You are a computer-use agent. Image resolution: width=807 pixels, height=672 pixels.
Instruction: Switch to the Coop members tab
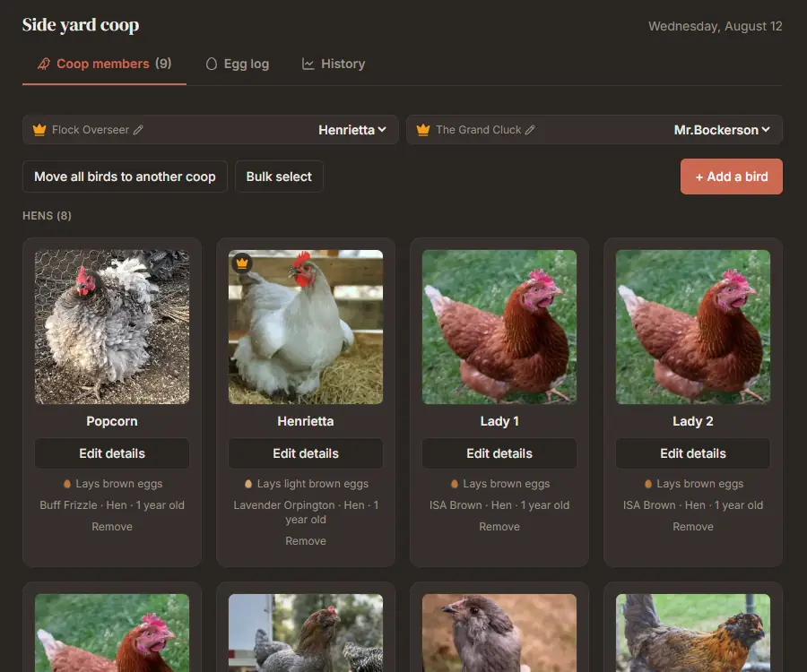pos(104,64)
